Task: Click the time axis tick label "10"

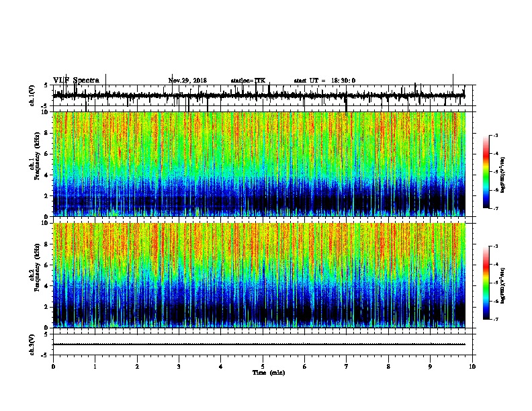Action: 472,366
